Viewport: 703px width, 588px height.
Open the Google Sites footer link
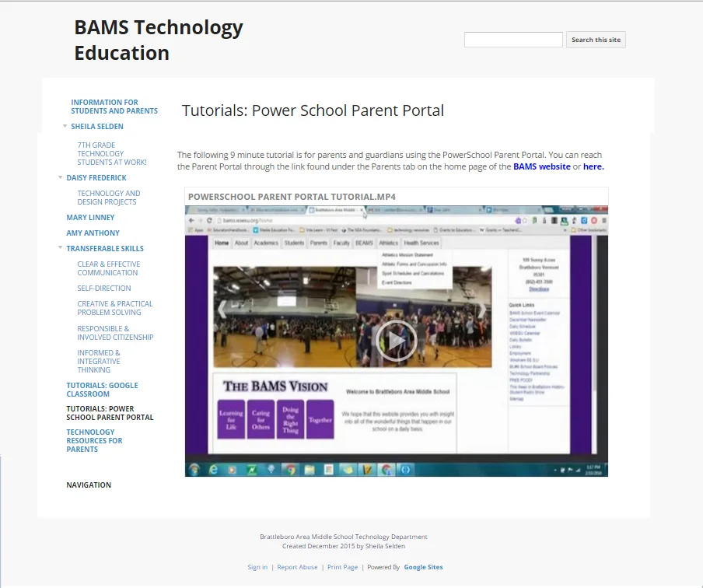tap(423, 567)
